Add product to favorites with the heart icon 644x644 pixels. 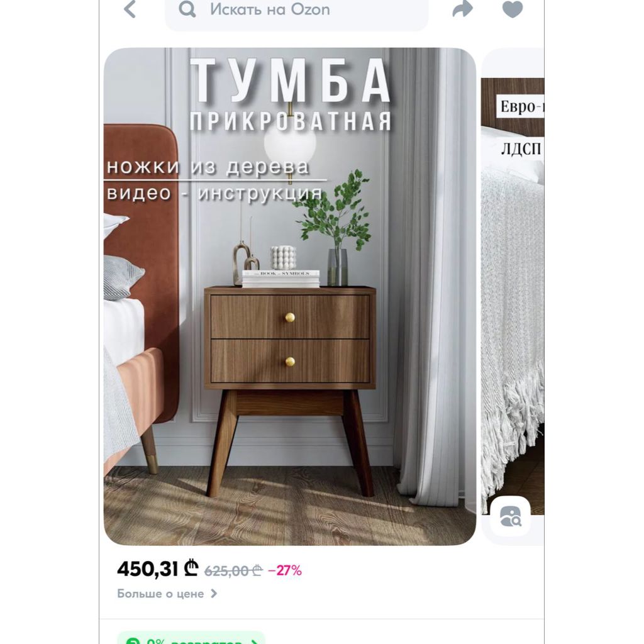(x=513, y=9)
